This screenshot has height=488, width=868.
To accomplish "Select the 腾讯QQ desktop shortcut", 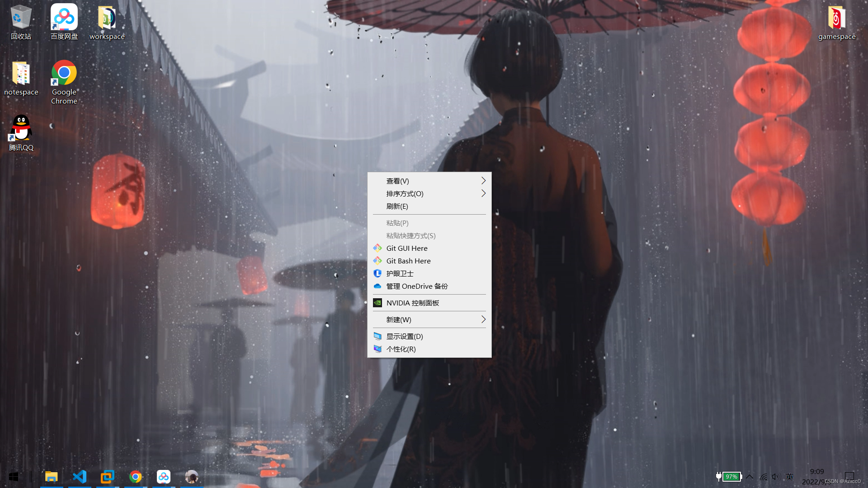I will point(21,133).
